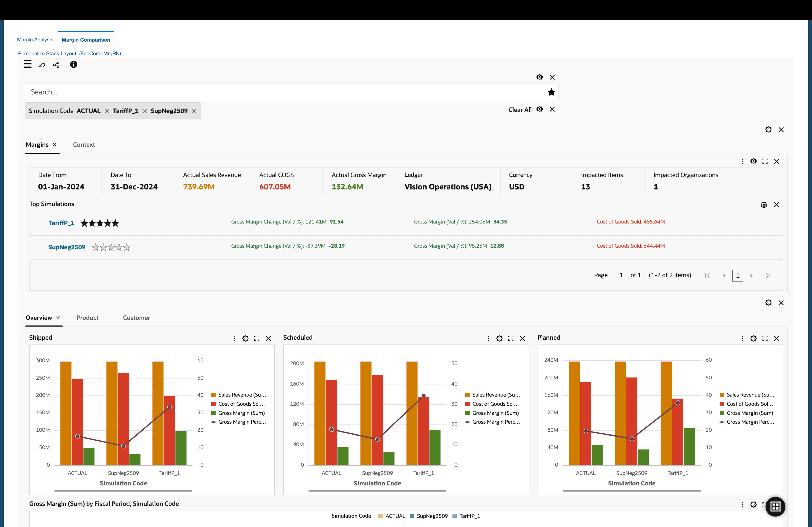
Task: Open the Product tab in lower section
Action: (x=87, y=318)
